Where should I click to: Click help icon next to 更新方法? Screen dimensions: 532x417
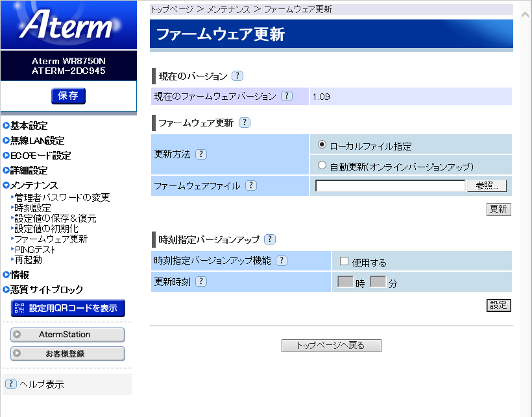(x=201, y=154)
